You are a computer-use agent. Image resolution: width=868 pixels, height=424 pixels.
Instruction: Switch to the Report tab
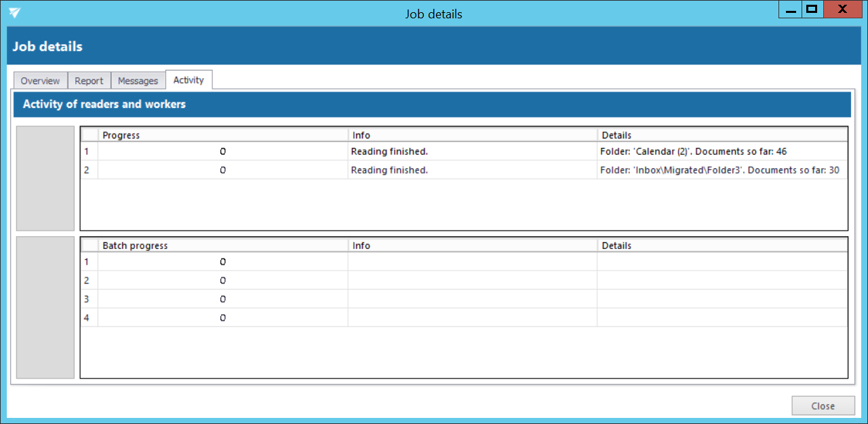tap(89, 81)
